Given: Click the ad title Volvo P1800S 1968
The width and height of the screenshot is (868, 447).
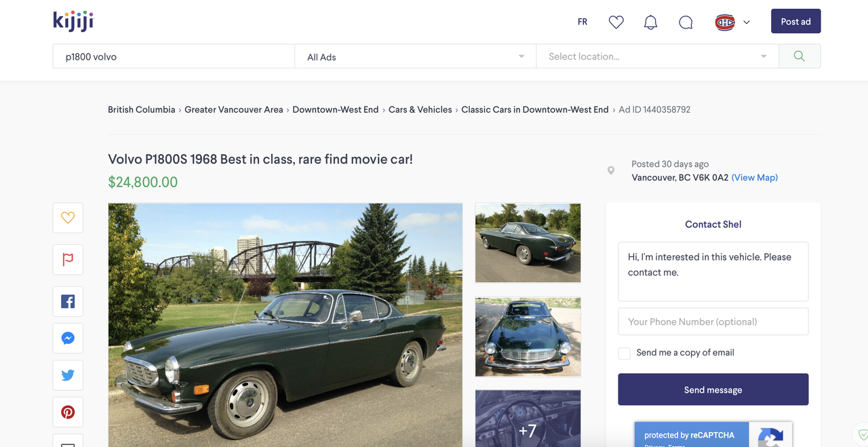Looking at the screenshot, I should [260, 159].
